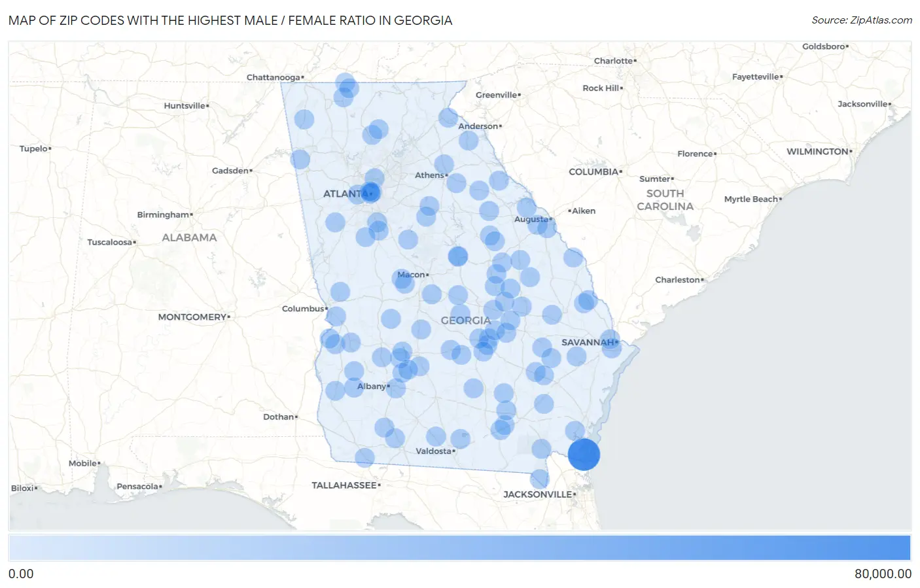This screenshot has width=920, height=588.
Task: Click the Albany city label
Action: [371, 387]
